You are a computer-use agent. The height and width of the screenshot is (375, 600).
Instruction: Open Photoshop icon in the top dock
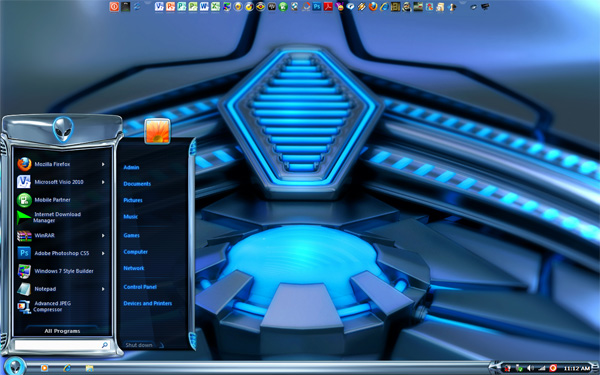point(317,7)
